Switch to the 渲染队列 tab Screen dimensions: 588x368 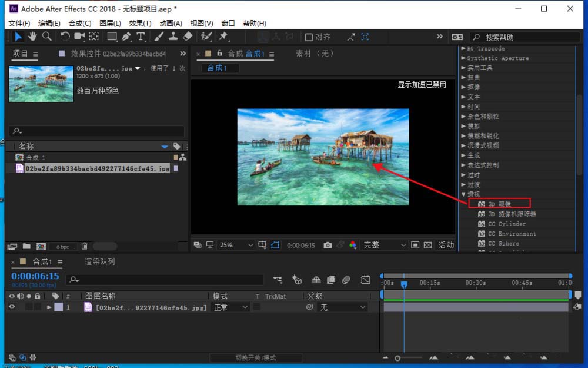pyautogui.click(x=99, y=261)
